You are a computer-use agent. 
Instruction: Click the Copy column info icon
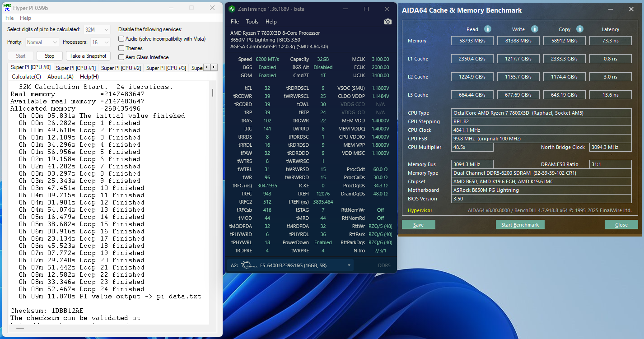[x=580, y=29]
